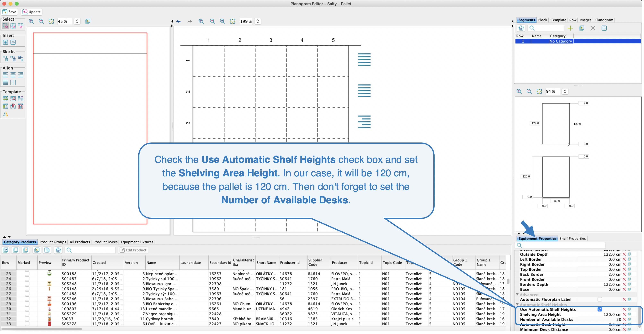This screenshot has width=644, height=334.
Task: Mark product row 28
Action: click(x=27, y=299)
